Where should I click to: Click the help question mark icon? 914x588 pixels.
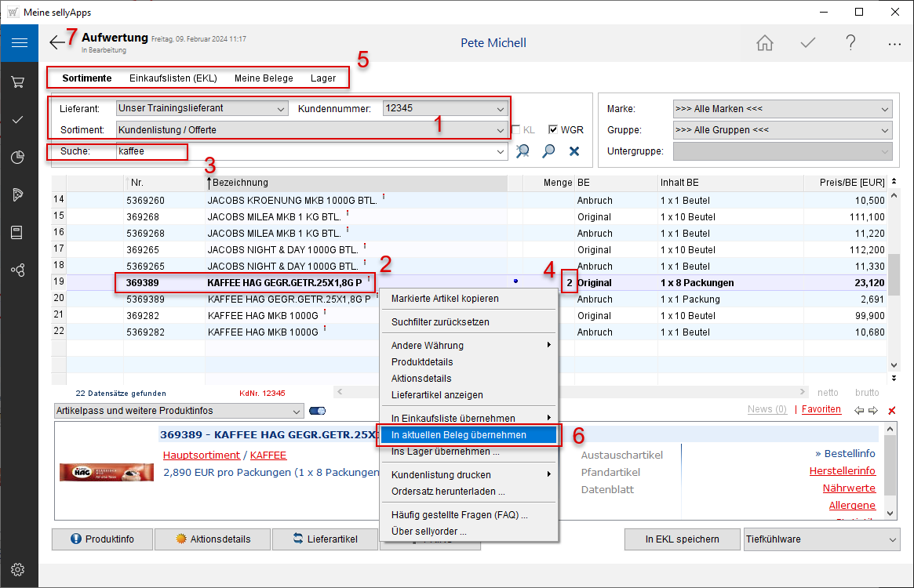pos(850,43)
